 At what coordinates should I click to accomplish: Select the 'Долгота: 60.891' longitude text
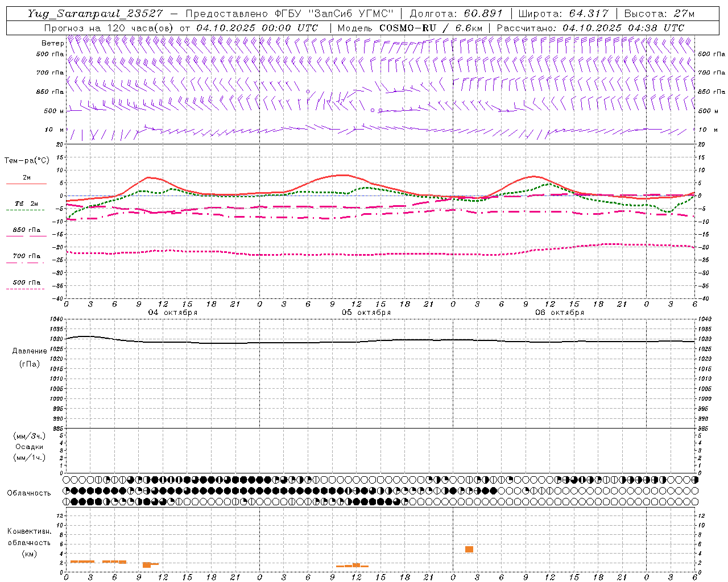pyautogui.click(x=456, y=14)
